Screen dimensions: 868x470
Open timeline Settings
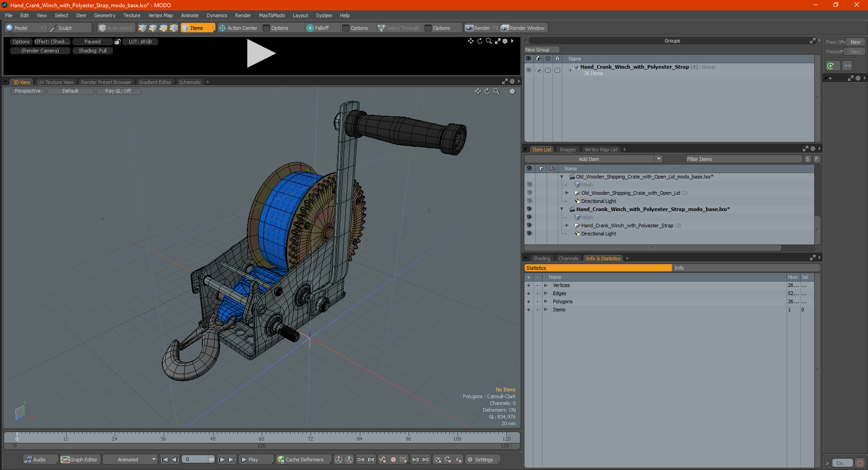click(483, 460)
